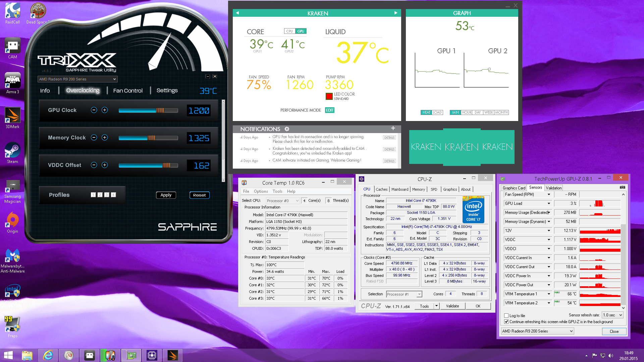Viewport: 644px width, 362px height.
Task: Open Samsung Magician desktop icon
Action: pyautogui.click(x=12, y=191)
